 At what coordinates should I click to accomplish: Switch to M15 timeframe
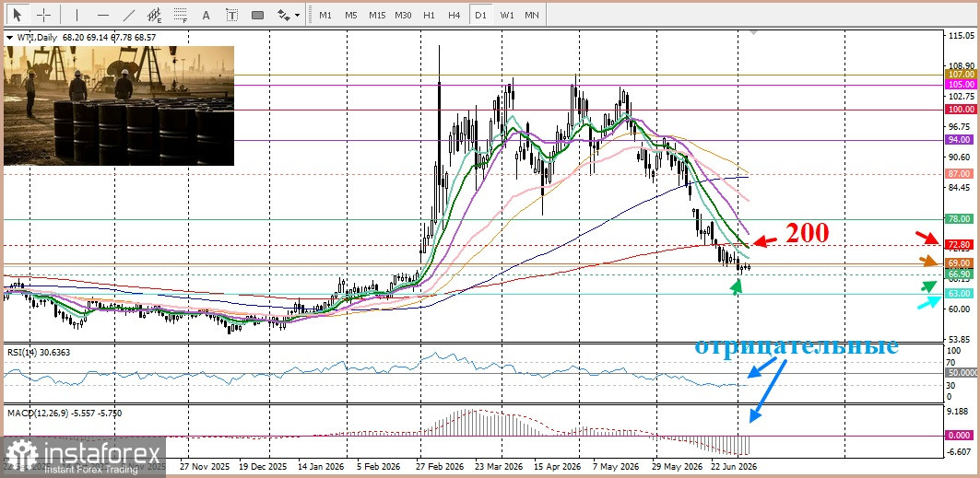click(377, 15)
